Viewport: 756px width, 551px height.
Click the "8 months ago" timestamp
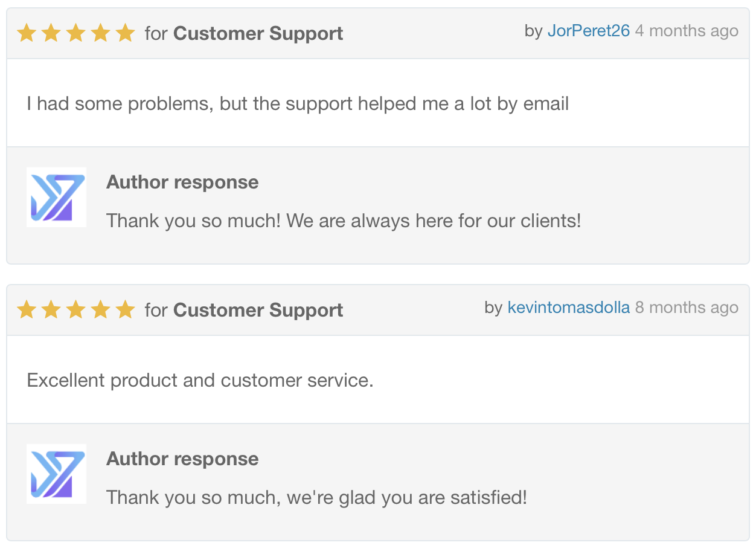click(x=687, y=308)
